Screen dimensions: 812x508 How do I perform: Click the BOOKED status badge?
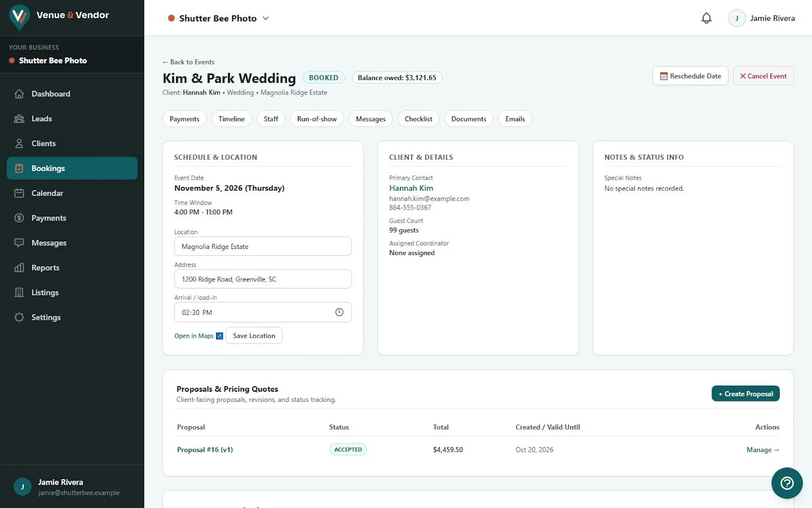coord(324,78)
